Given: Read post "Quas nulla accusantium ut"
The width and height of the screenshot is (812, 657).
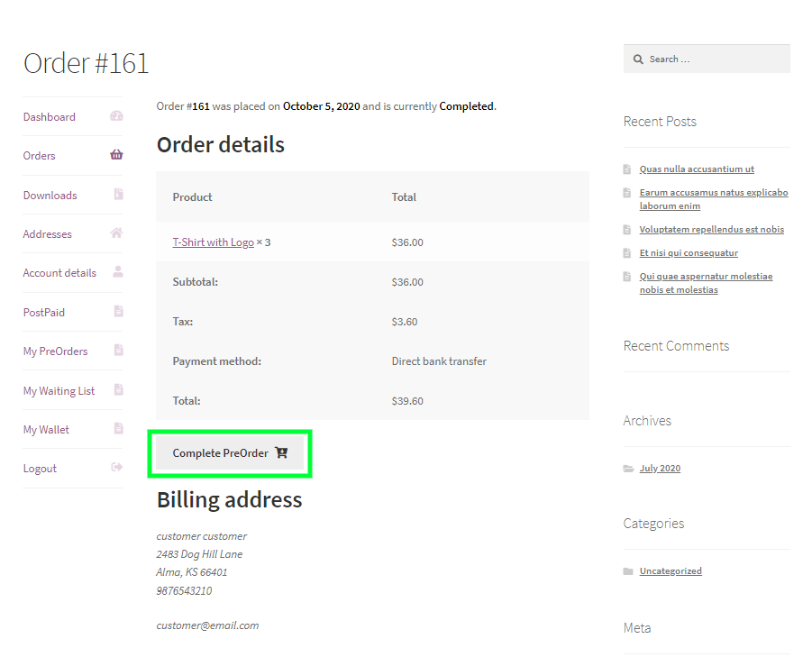Looking at the screenshot, I should point(697,169).
